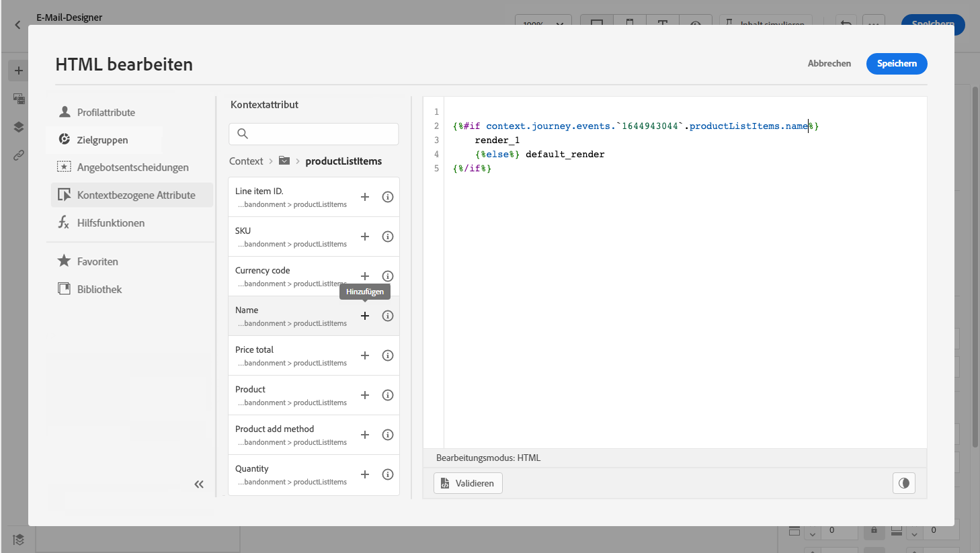980x553 pixels.
Task: Add the Line item ID attribute
Action: 365,197
